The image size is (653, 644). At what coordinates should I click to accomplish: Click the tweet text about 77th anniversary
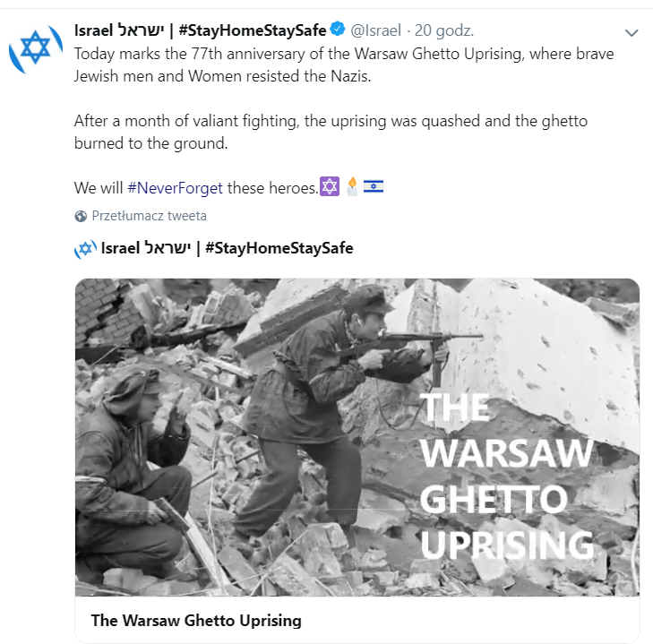[344, 65]
